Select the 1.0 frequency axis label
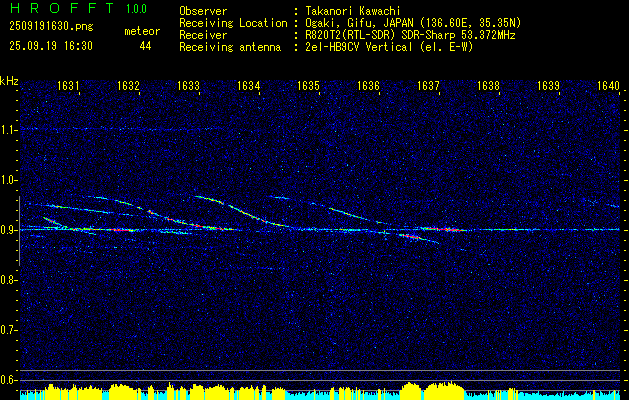The image size is (629, 400). tap(9, 180)
